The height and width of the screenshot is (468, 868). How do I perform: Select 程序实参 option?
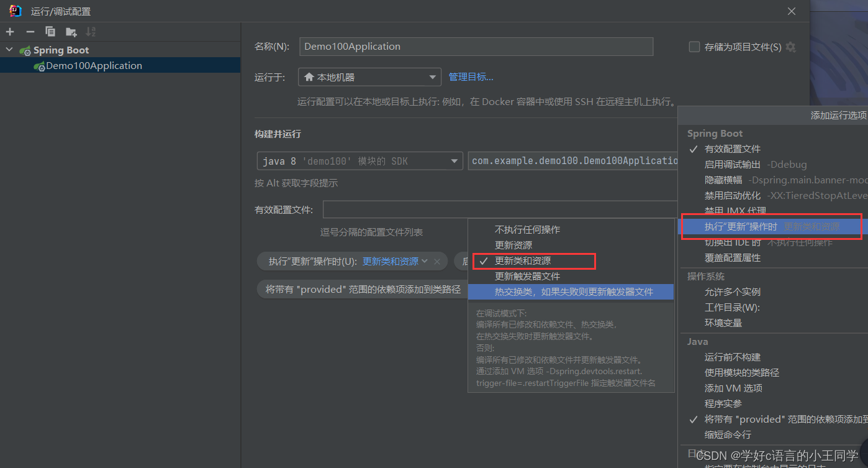tap(774, 404)
